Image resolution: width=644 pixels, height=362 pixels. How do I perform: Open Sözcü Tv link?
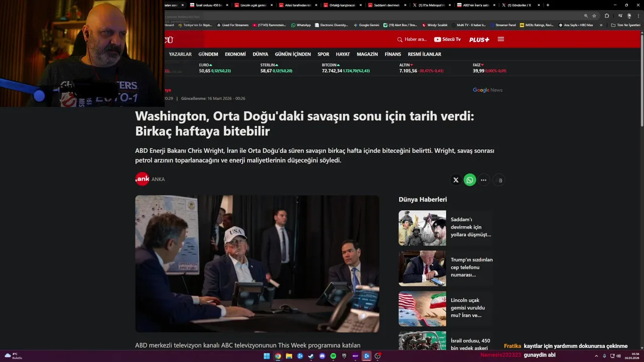point(447,39)
